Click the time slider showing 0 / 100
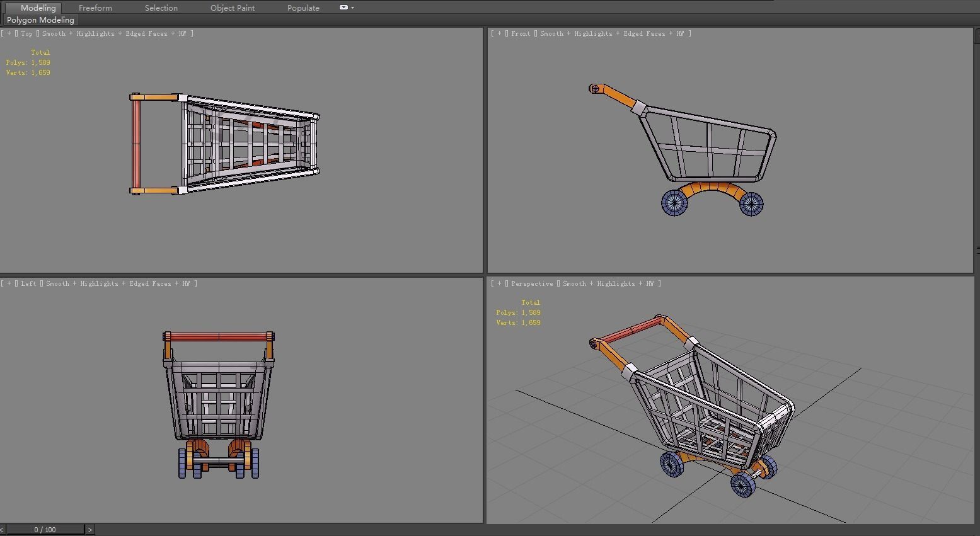This screenshot has height=536, width=980. pyautogui.click(x=45, y=529)
